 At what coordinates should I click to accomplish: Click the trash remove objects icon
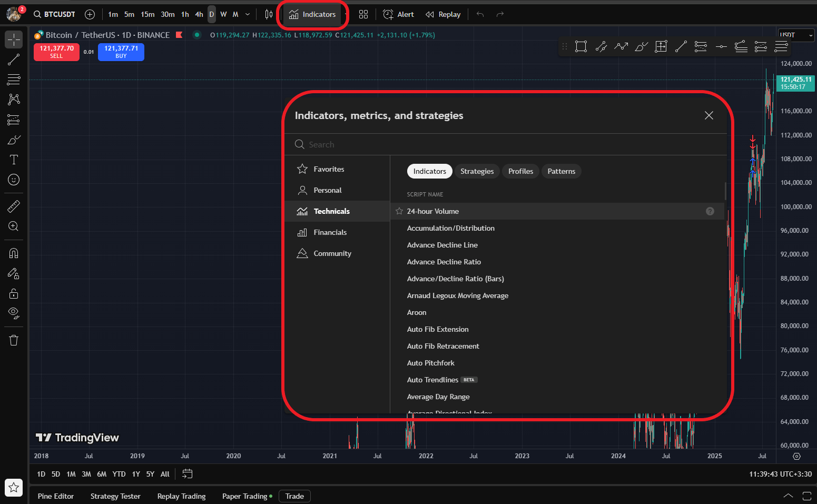coord(14,340)
